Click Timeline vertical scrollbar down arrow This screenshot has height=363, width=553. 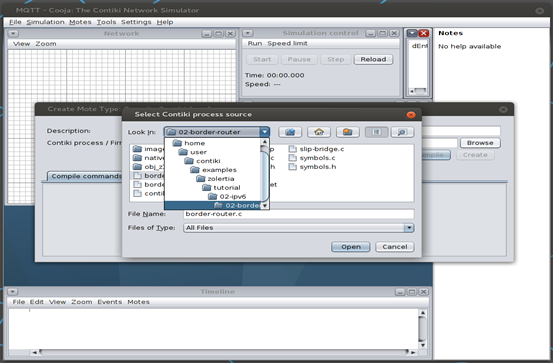click(423, 345)
